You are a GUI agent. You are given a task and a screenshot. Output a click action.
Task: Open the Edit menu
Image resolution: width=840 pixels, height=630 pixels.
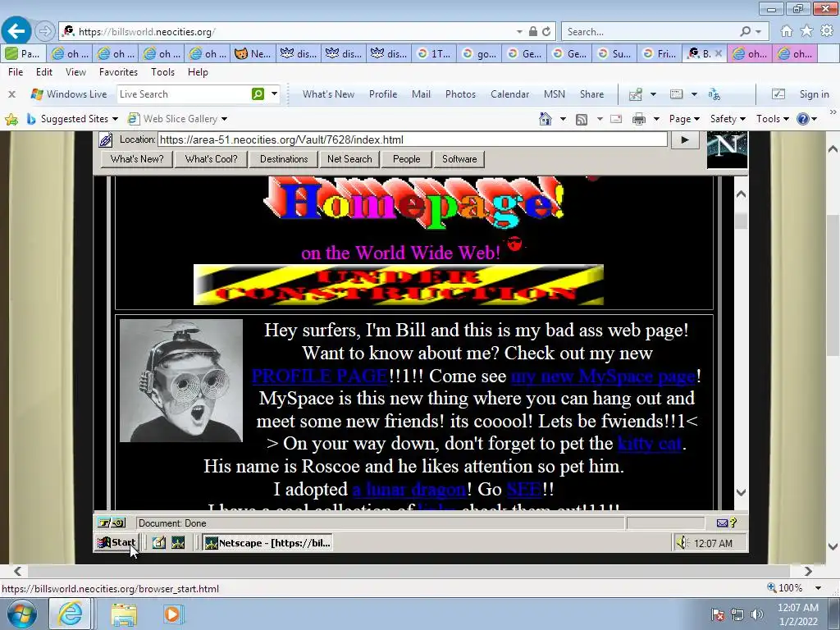44,72
